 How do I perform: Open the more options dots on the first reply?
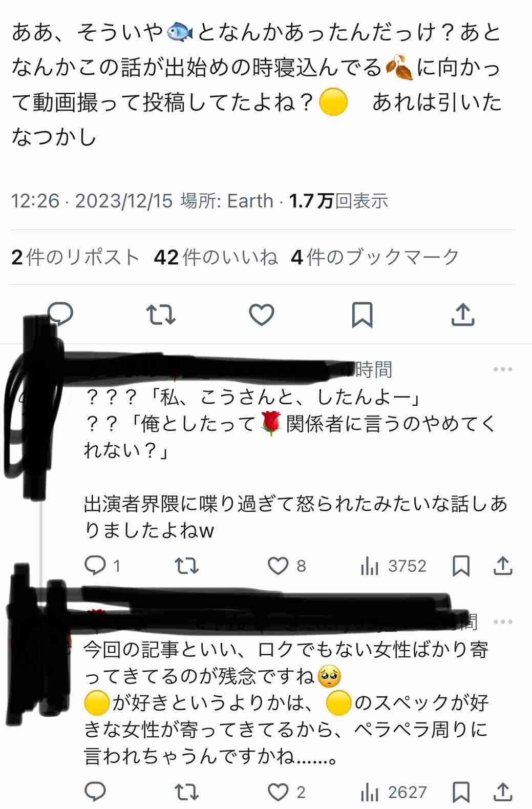(503, 369)
